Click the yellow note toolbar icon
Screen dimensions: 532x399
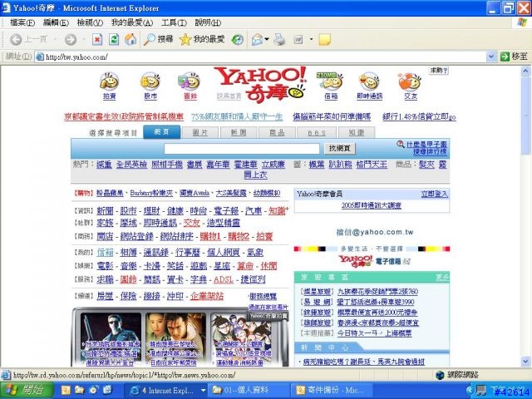(x=325, y=40)
